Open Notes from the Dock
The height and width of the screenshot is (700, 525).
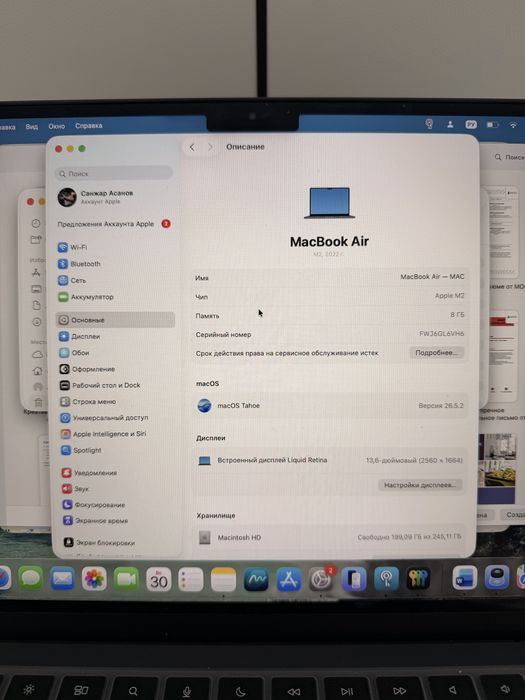223,579
